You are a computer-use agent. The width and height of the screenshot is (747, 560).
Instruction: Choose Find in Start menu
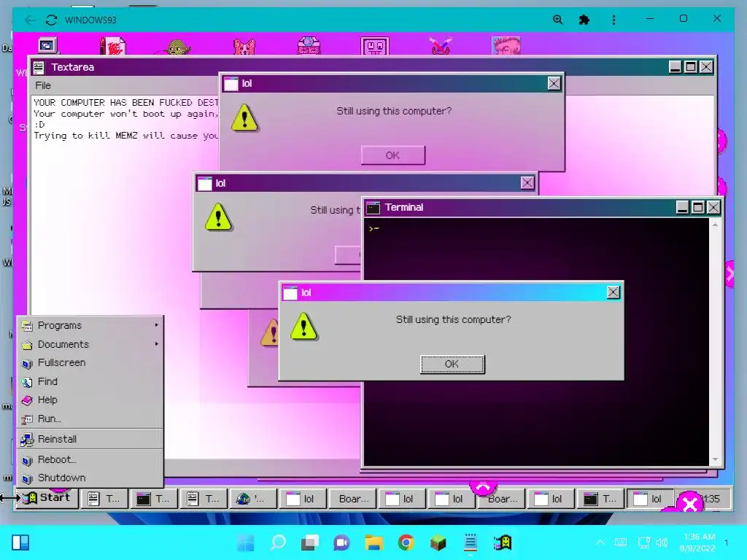click(x=90, y=381)
